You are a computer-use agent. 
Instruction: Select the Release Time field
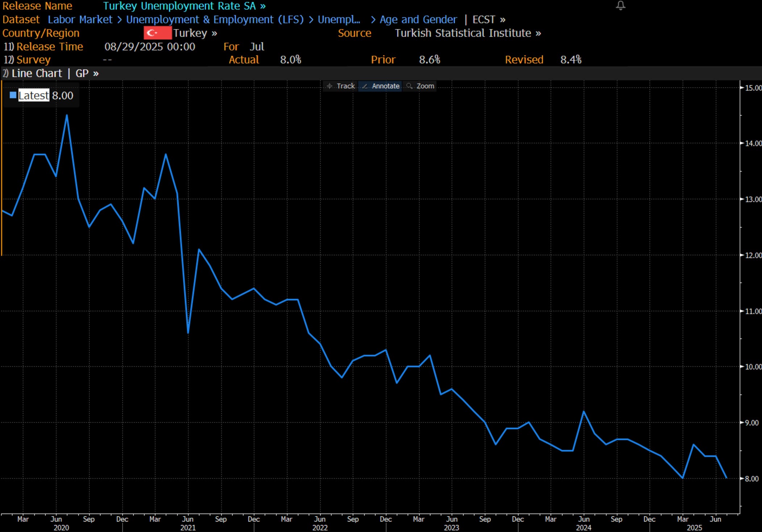pos(50,47)
